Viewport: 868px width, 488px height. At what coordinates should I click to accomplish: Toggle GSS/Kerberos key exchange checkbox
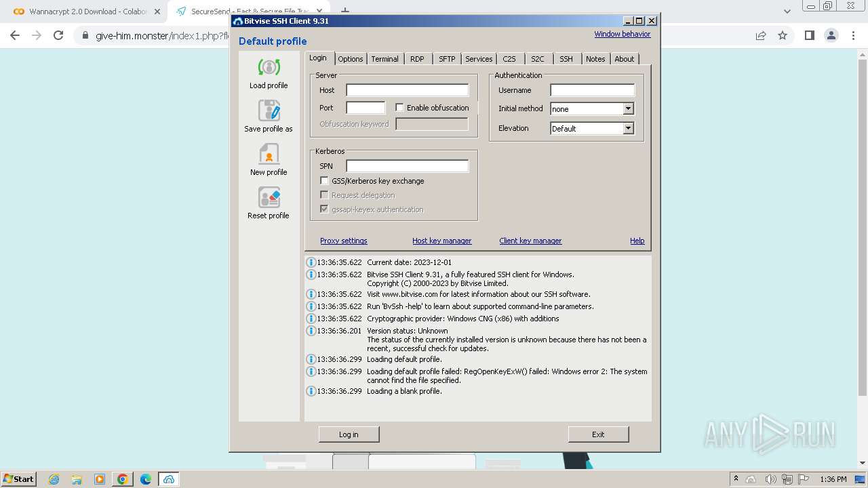(324, 181)
